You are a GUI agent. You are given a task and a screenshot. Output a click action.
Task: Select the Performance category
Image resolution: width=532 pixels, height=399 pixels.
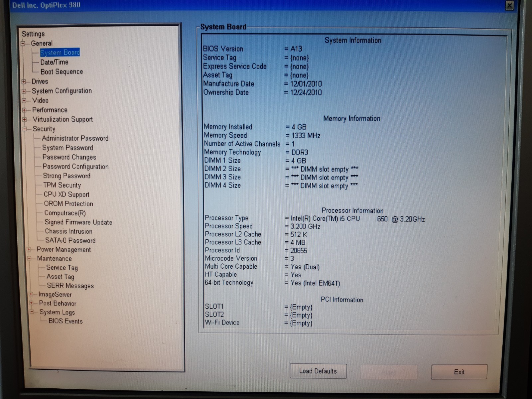pos(50,110)
